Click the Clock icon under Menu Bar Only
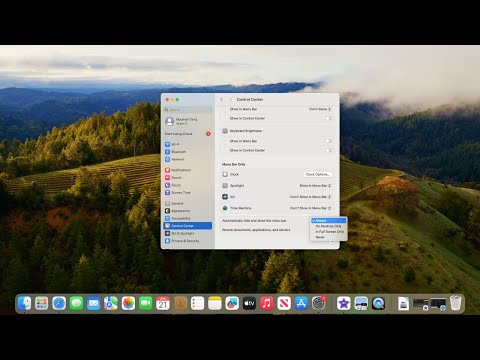Screen dimensions: 480x360 tap(225, 174)
